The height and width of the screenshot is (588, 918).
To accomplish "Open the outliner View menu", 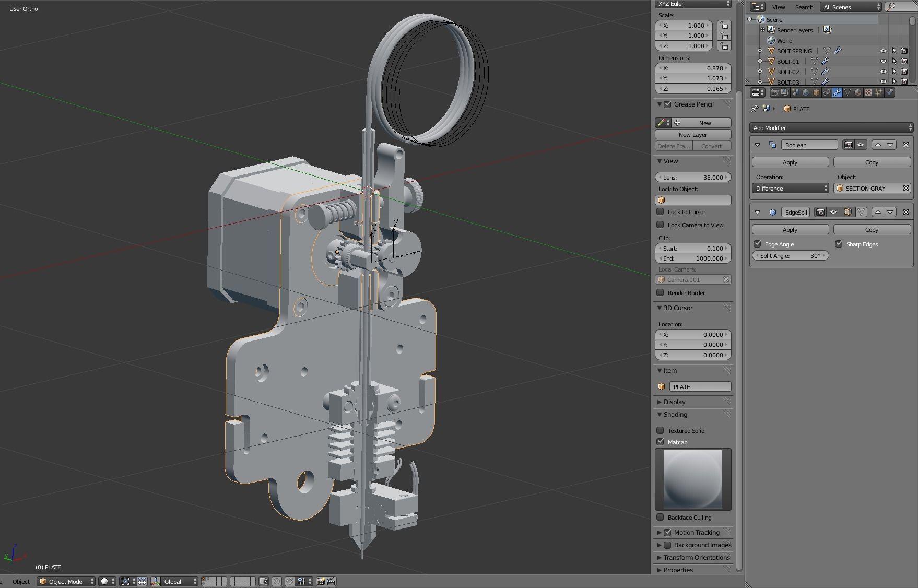I will pos(779,7).
